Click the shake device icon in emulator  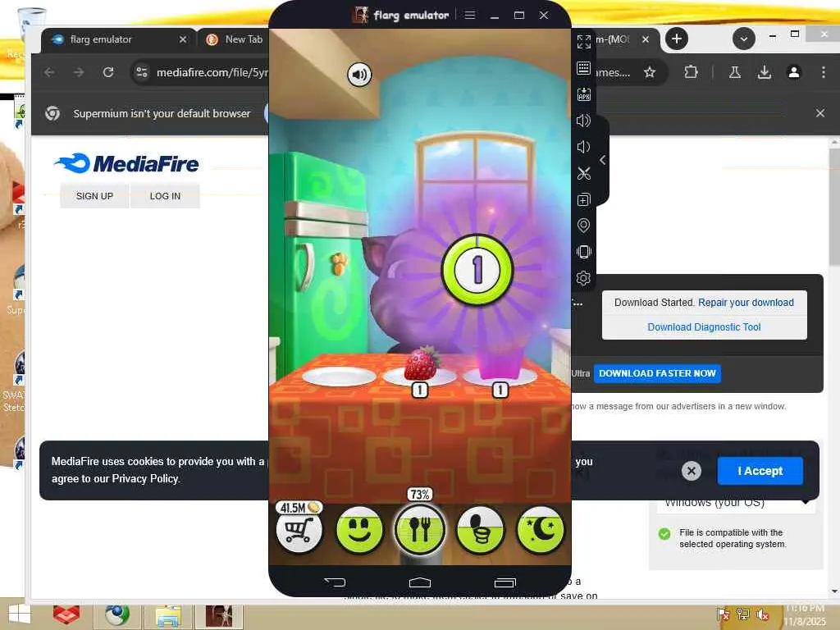pos(583,251)
